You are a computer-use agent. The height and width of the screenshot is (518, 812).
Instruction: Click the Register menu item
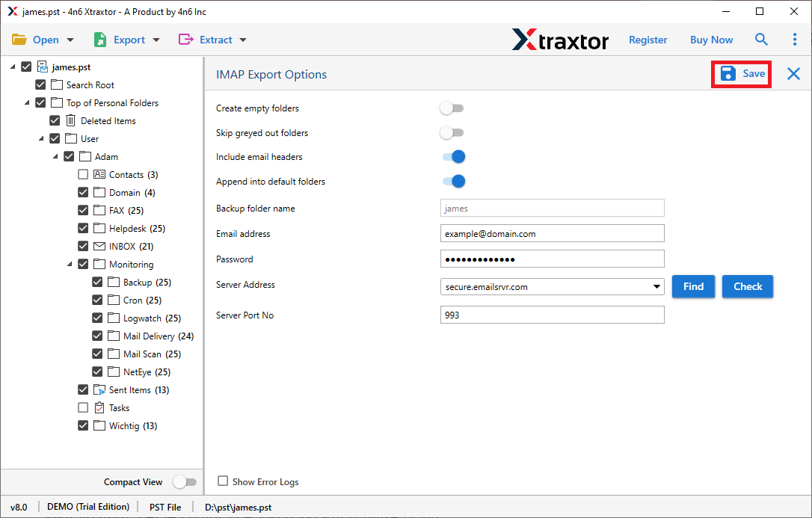point(648,39)
